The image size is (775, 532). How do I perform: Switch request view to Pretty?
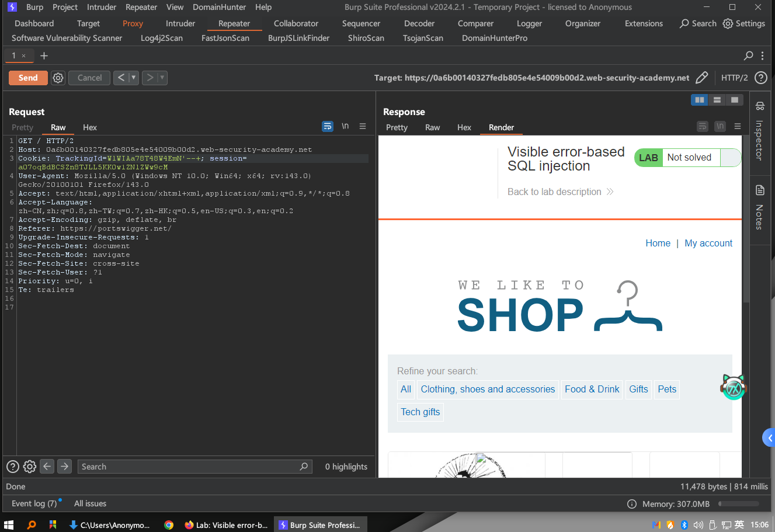(22, 127)
